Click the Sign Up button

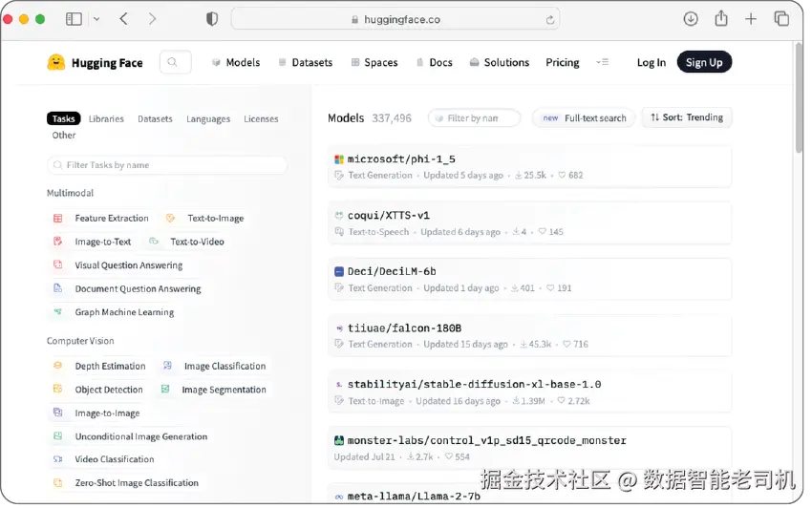(x=704, y=62)
